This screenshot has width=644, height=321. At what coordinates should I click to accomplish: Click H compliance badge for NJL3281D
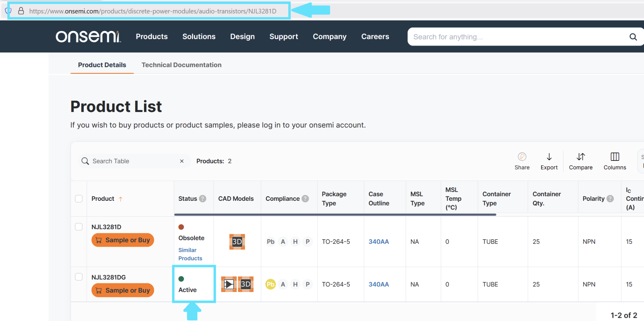tap(295, 242)
